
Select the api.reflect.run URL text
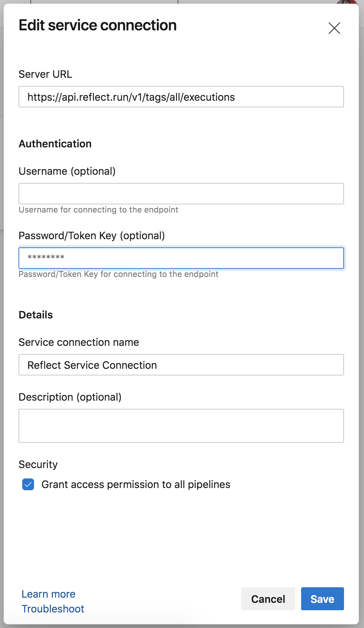tap(131, 97)
